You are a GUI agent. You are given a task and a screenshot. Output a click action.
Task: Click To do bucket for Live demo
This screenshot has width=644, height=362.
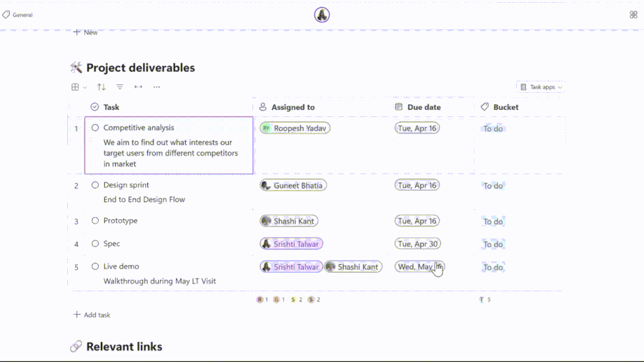pyautogui.click(x=493, y=267)
